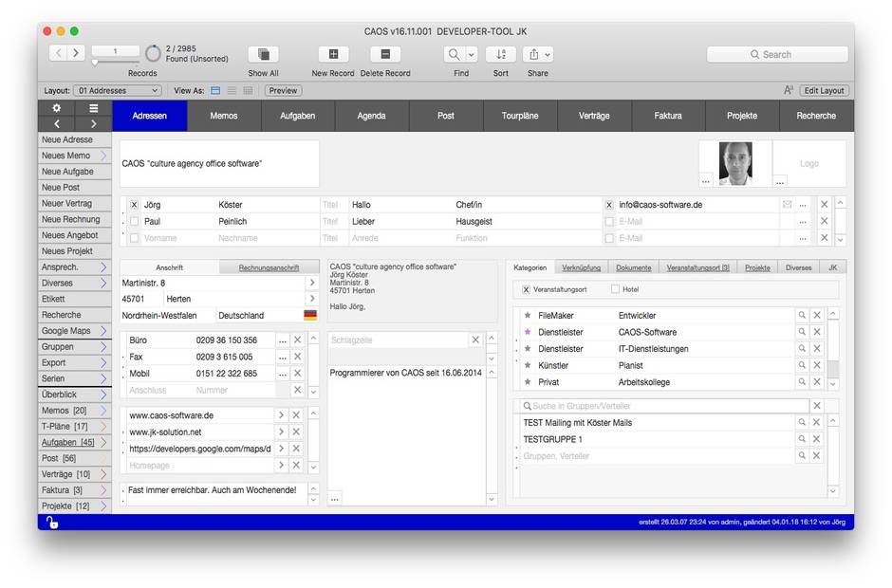Image resolution: width=892 pixels, height=588 pixels.
Task: Expand the Serien sidebar chevron
Action: click(x=103, y=378)
